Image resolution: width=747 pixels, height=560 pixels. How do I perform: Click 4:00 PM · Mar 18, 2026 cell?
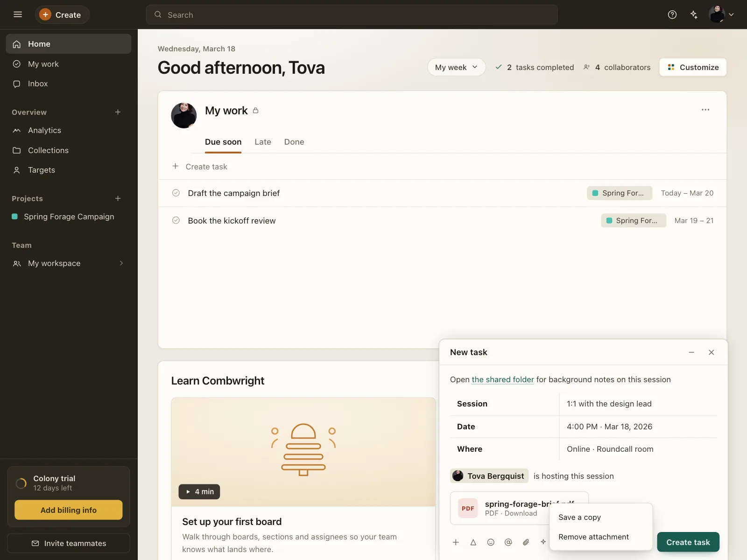tap(638, 427)
